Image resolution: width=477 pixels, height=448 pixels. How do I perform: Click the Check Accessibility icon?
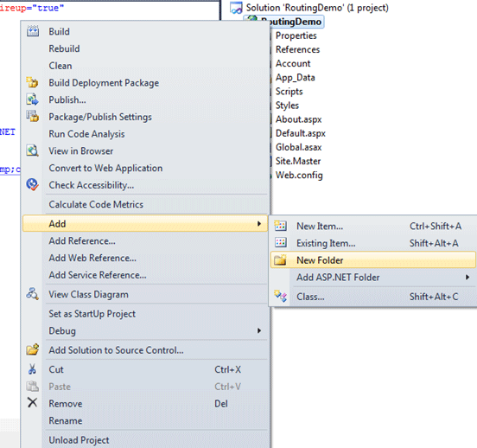(x=32, y=184)
